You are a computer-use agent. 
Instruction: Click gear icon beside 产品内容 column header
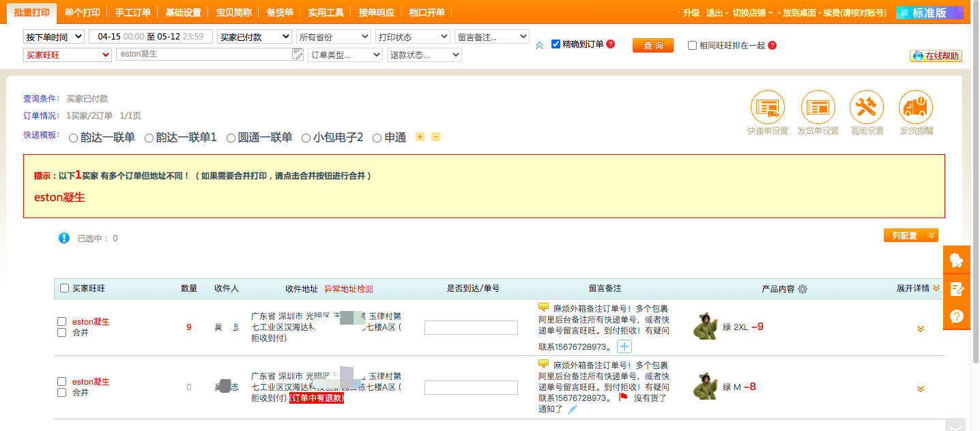point(803,289)
